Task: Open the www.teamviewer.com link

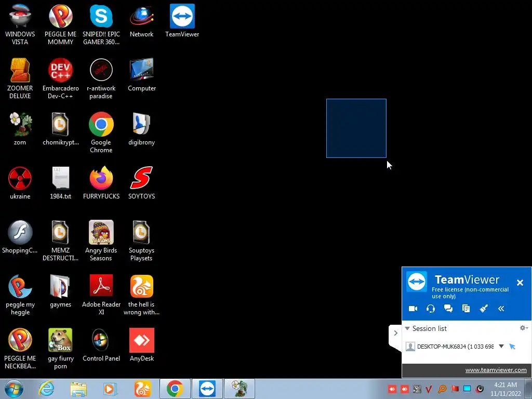Action: click(x=496, y=370)
